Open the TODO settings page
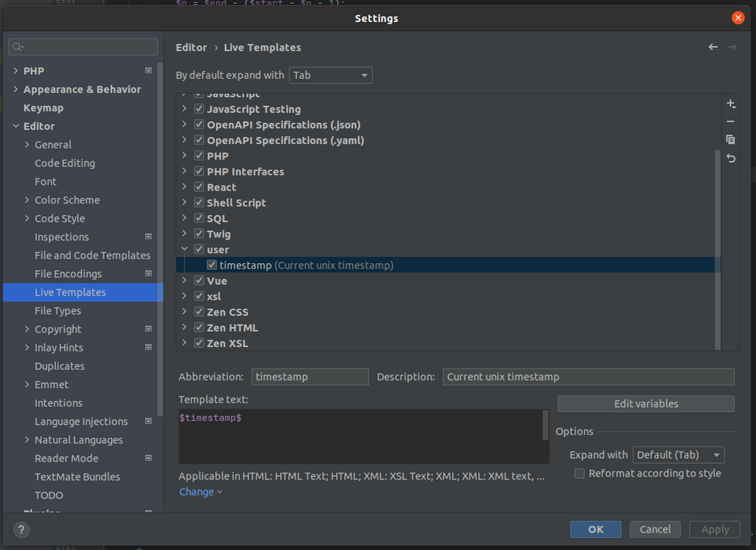This screenshot has height=550, width=756. pyautogui.click(x=48, y=495)
